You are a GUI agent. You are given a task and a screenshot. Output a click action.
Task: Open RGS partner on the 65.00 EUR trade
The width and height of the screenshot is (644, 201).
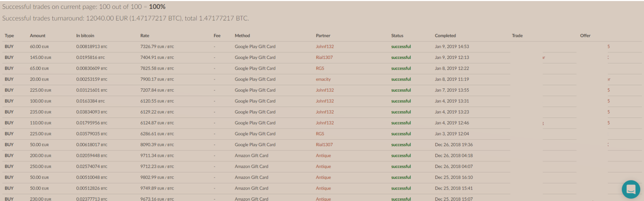(320, 68)
